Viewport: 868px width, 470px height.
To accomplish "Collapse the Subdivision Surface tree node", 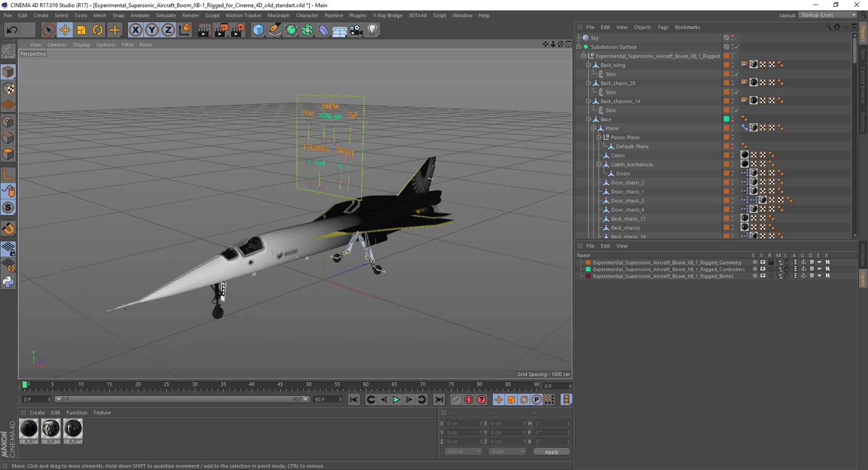I will click(x=579, y=47).
